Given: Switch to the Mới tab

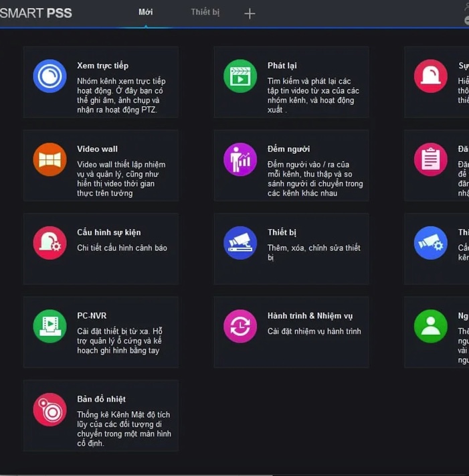Looking at the screenshot, I should [146, 12].
